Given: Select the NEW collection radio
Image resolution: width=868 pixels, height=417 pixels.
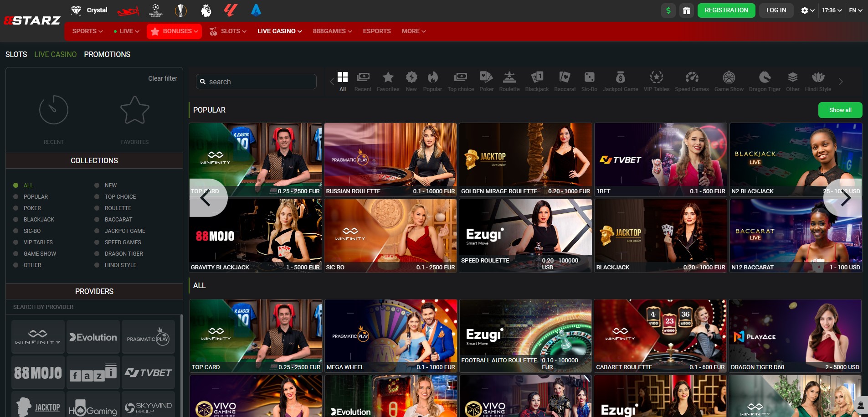Looking at the screenshot, I should (x=97, y=185).
